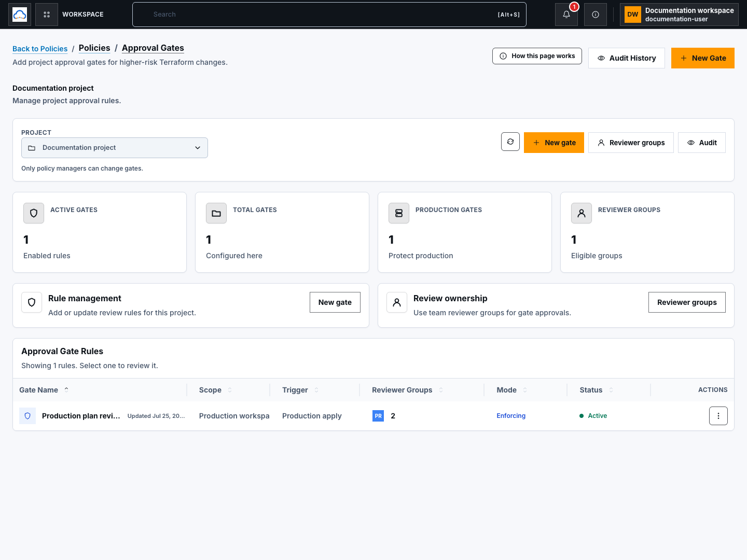The width and height of the screenshot is (747, 560).
Task: Click Protect production text
Action: coord(421,256)
